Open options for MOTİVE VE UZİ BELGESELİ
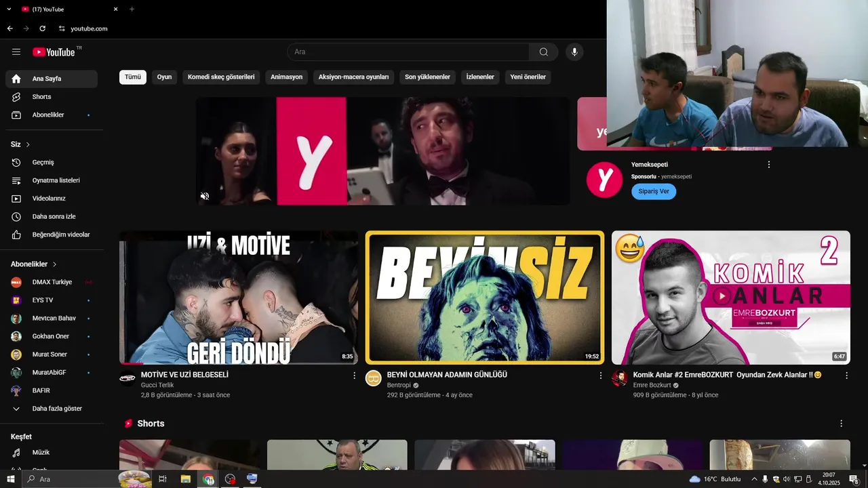 (x=354, y=375)
